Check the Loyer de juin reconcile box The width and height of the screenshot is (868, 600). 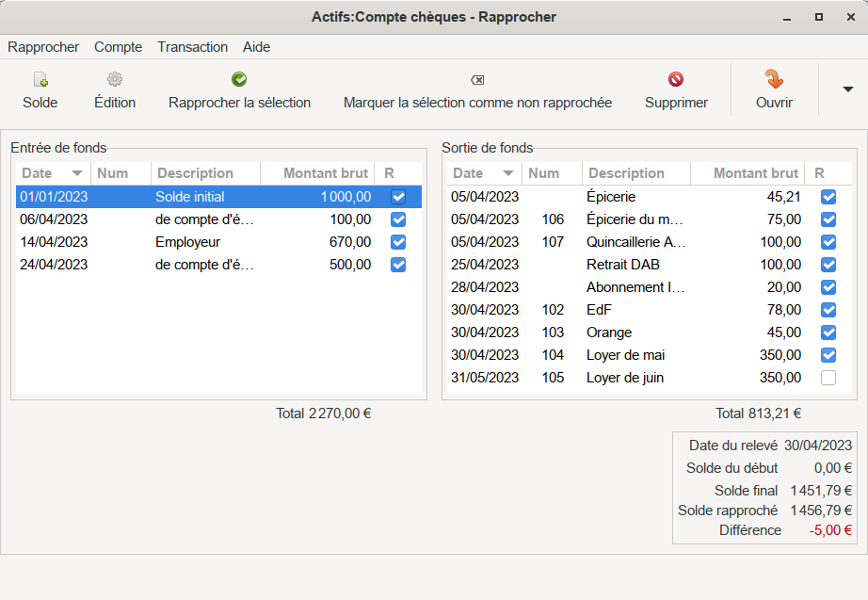point(828,378)
